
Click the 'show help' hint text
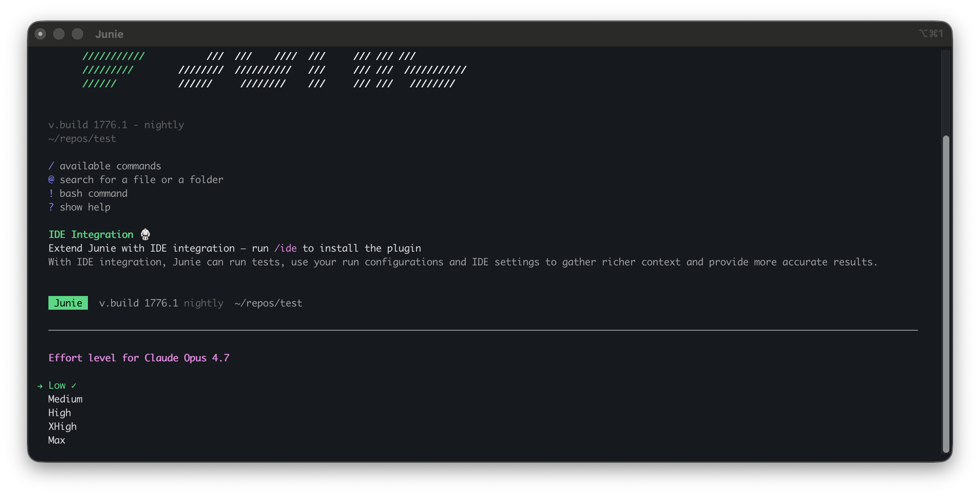[85, 207]
